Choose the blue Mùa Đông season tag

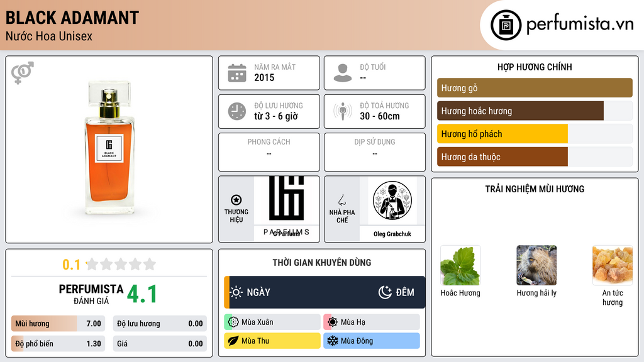[x=372, y=341]
